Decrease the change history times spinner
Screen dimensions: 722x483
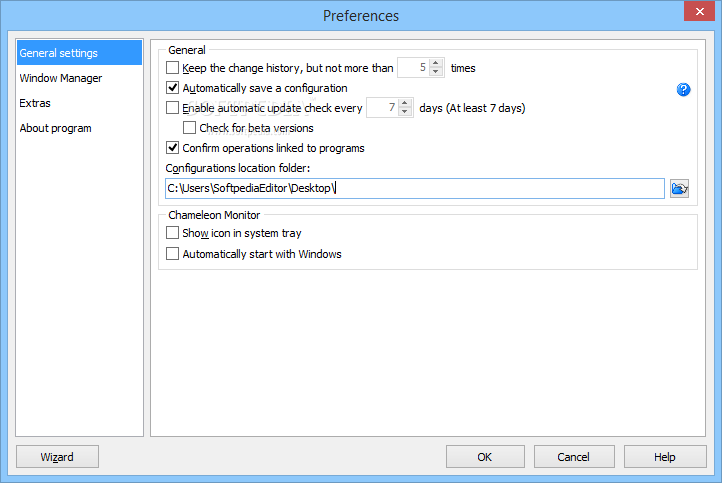436,72
